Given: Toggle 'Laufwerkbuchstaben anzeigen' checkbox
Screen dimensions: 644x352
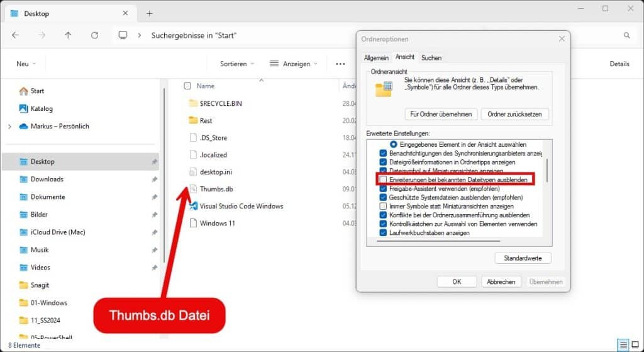Looking at the screenshot, I should coord(383,233).
